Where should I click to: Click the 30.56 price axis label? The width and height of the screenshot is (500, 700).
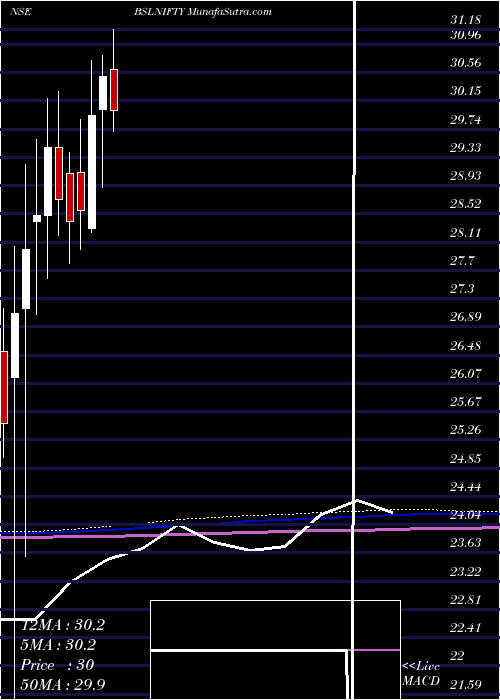466,62
